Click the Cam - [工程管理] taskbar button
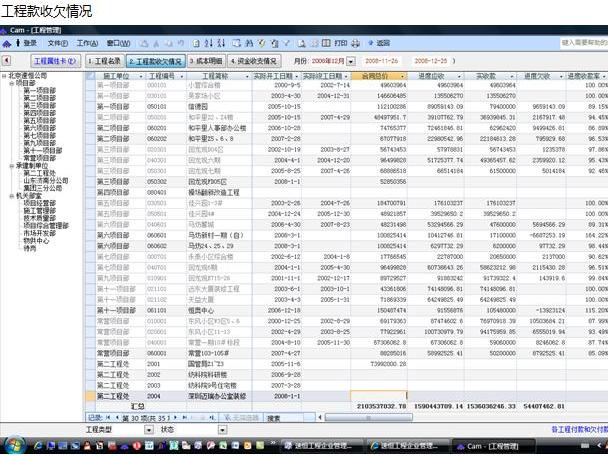 487,443
